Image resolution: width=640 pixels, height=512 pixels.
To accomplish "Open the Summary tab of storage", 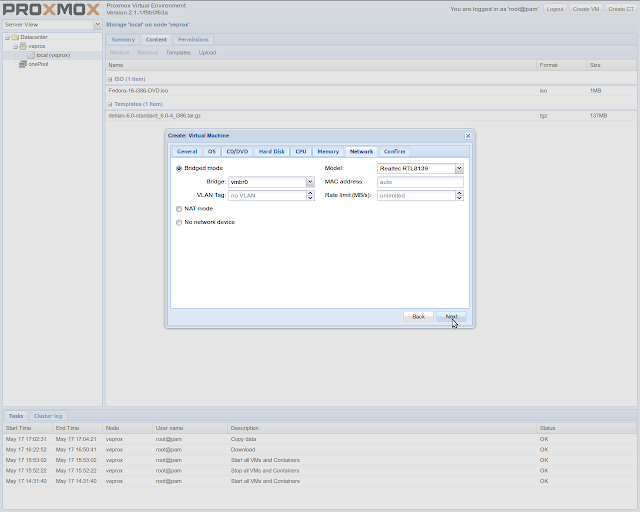I will click(x=123, y=40).
